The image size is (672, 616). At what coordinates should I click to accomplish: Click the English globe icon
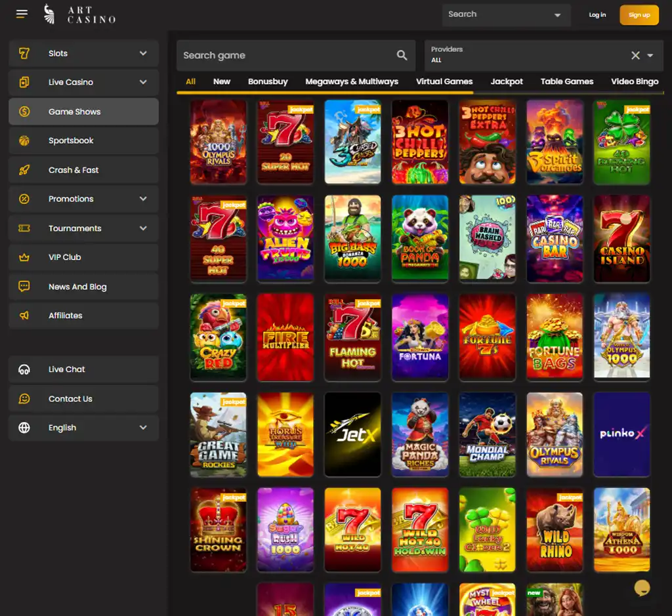tap(24, 428)
